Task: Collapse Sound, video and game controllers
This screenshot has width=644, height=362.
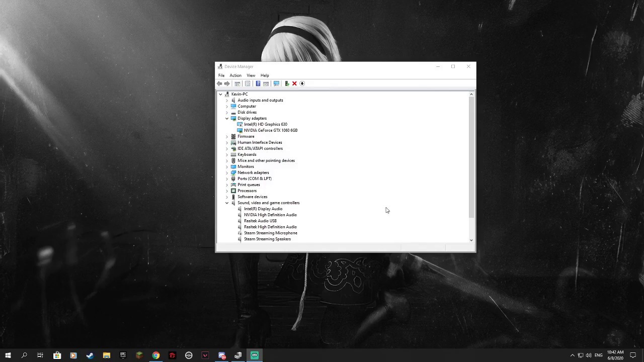Action: tap(226, 203)
